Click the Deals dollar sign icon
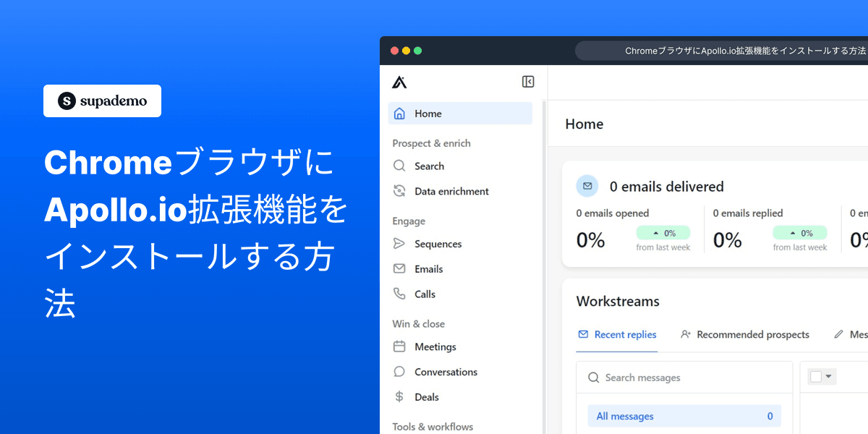 (x=399, y=396)
